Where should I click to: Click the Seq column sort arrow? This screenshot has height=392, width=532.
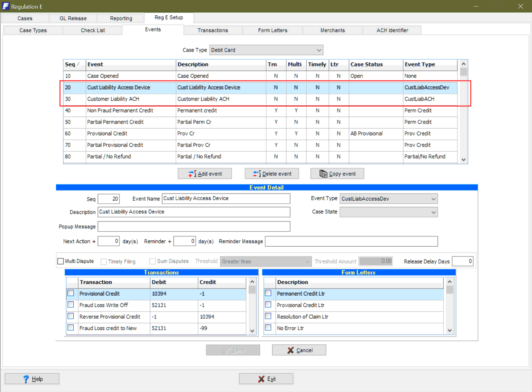[x=78, y=64]
